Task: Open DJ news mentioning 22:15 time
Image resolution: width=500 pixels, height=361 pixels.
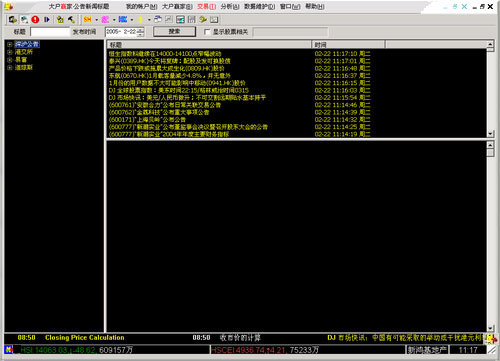Action: [179, 90]
